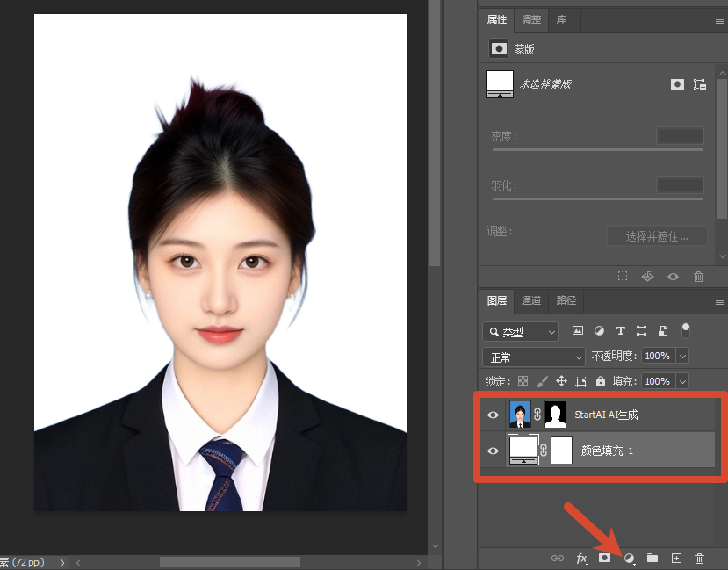Load selection from mask icon
This screenshot has height=570, width=728.
tap(623, 277)
